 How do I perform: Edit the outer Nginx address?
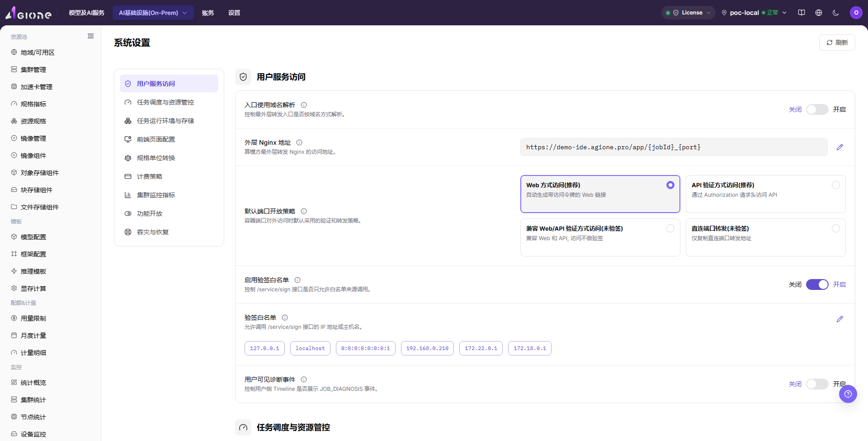[840, 147]
